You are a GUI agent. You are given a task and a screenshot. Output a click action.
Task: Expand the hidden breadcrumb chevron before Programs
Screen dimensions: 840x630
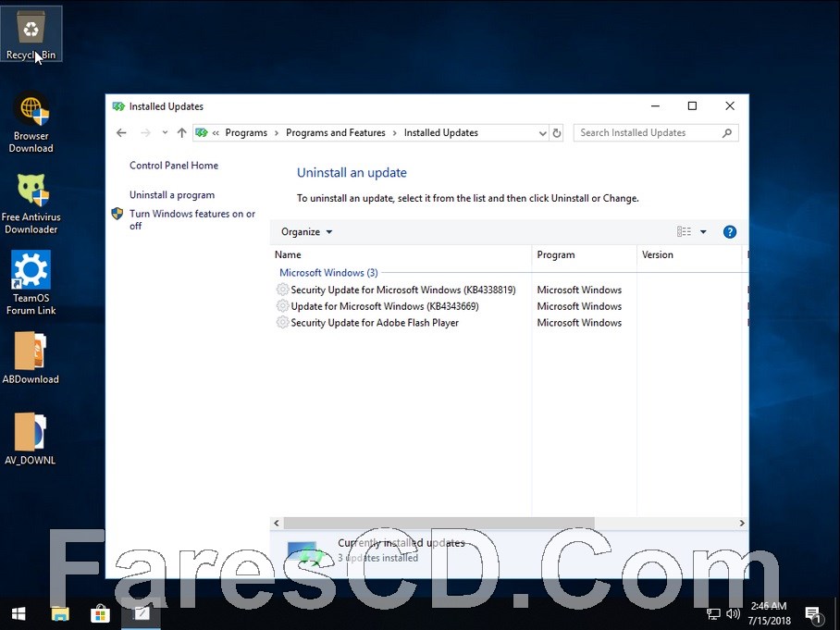[216, 133]
